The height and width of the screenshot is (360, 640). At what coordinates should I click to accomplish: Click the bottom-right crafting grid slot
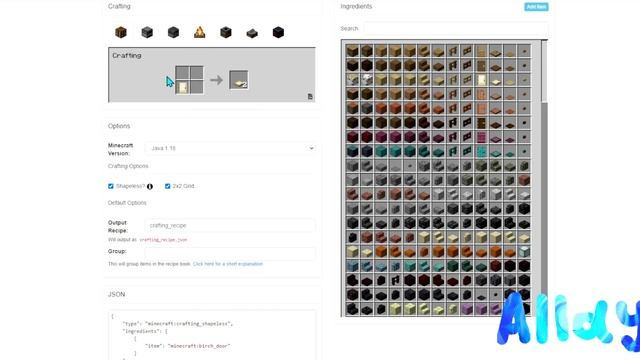click(x=196, y=87)
